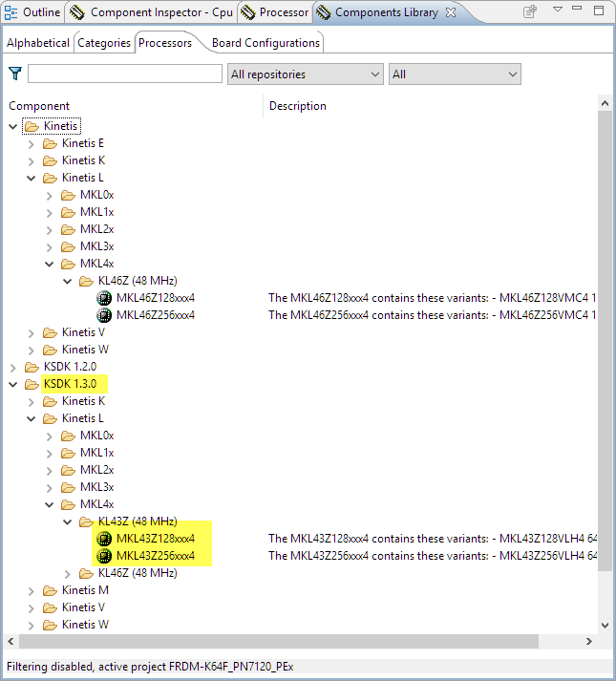Click the view toolbar edit icon at top right
The height and width of the screenshot is (681, 616).
(x=530, y=11)
